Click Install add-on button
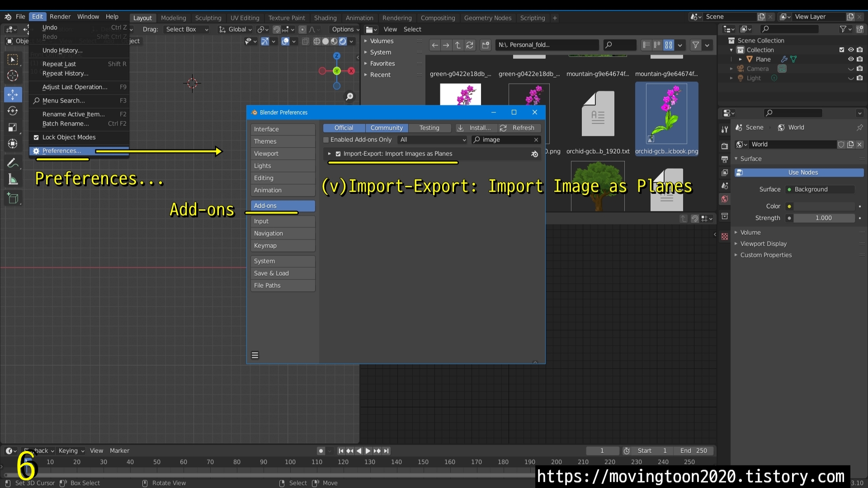The width and height of the screenshot is (868, 488). (x=476, y=128)
